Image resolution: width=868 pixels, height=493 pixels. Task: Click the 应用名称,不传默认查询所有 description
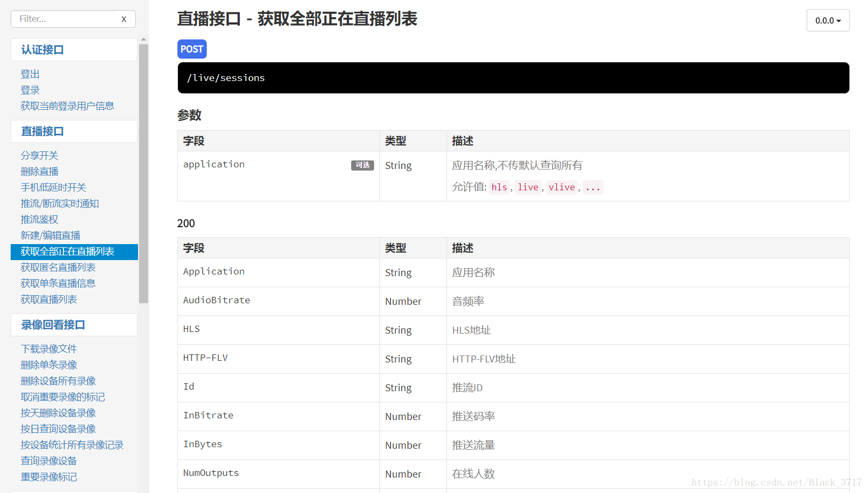click(x=517, y=166)
